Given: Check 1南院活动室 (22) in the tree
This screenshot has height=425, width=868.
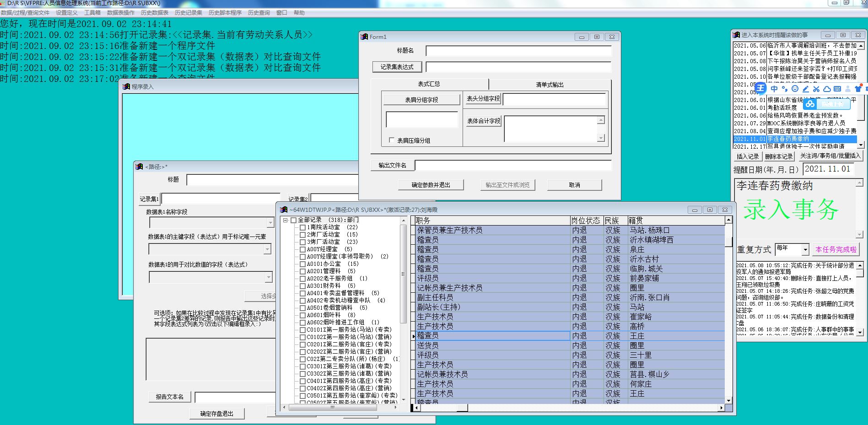Looking at the screenshot, I should click(302, 227).
